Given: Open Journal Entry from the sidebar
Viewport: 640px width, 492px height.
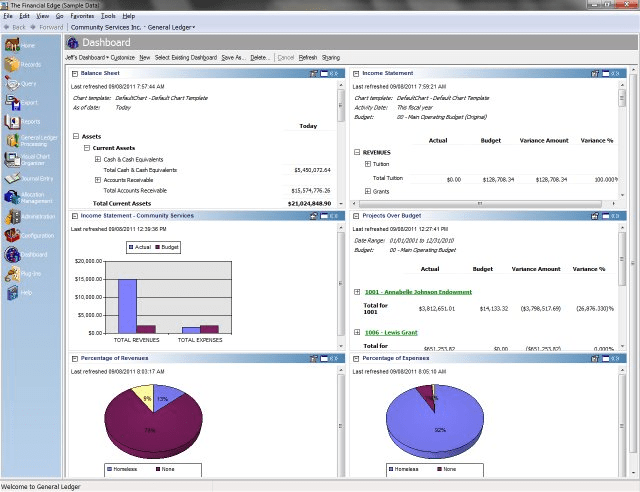Looking at the screenshot, I should point(12,178).
